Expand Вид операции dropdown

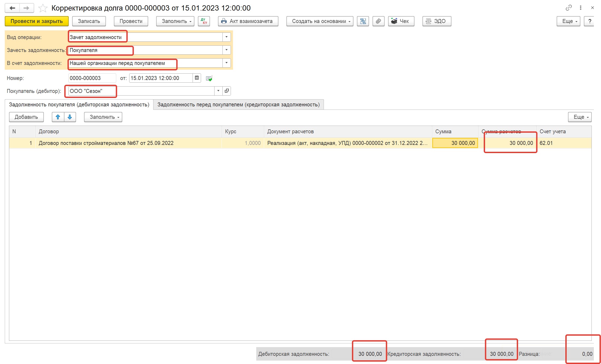[x=226, y=37]
